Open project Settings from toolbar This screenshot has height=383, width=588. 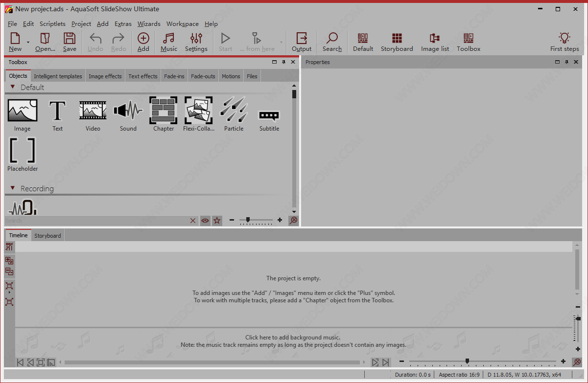(x=196, y=42)
